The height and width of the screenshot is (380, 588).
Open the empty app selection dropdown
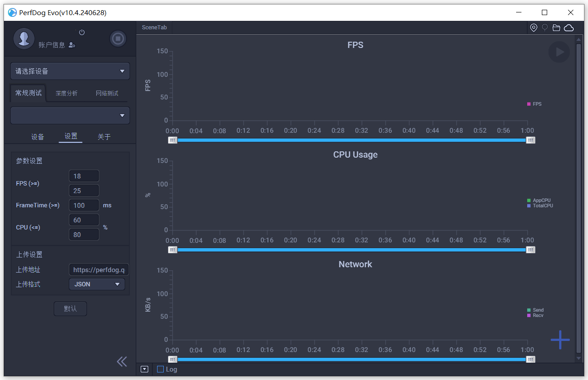[x=70, y=115]
